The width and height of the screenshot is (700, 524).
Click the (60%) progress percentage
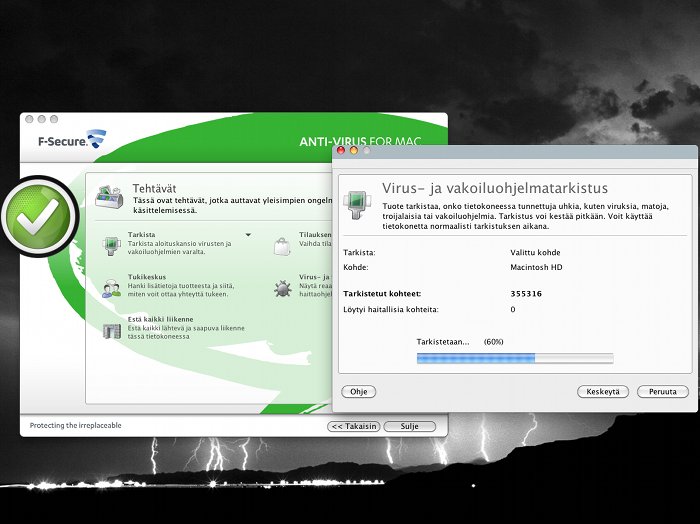(493, 342)
